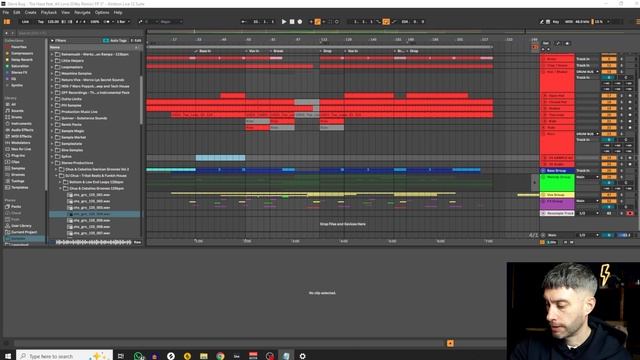Open Resample Track 1/2 output dropdown
This screenshot has height=360, width=640.
tap(588, 213)
